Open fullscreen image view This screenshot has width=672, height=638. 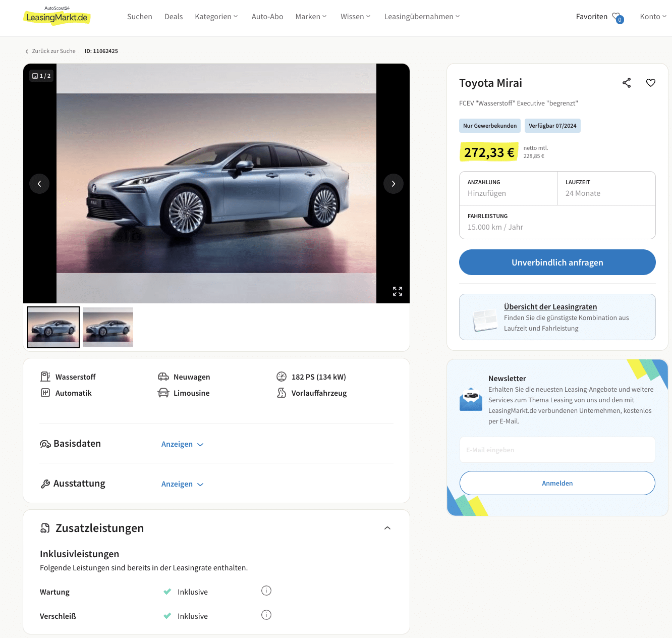coord(398,291)
